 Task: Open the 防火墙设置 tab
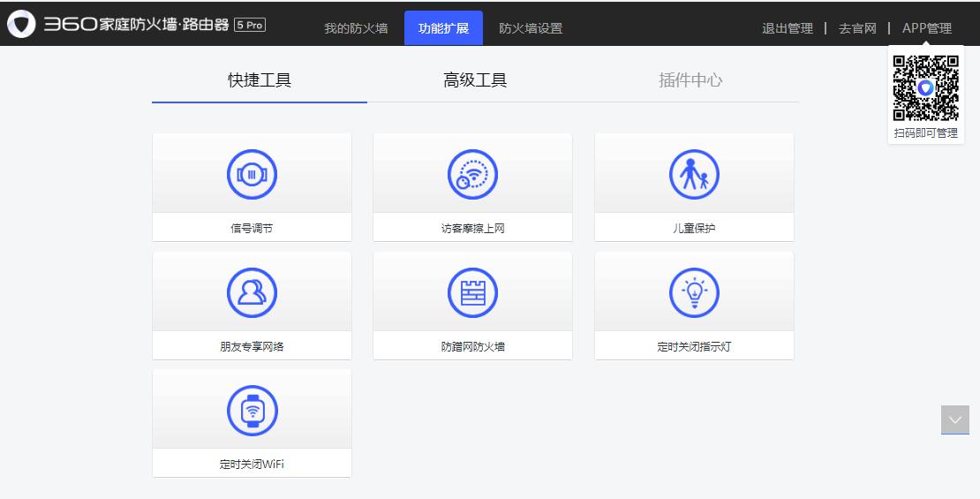point(531,28)
